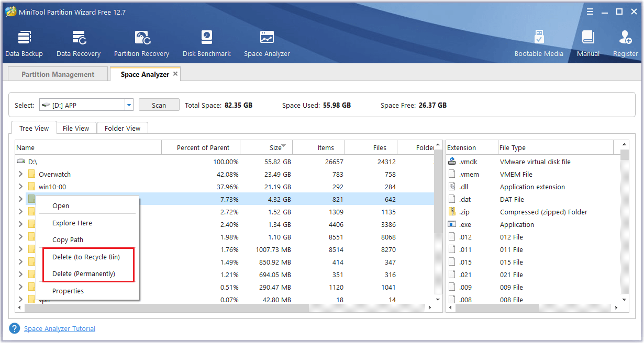The height and width of the screenshot is (343, 644).
Task: Close the Space Analyzer tab
Action: pyautogui.click(x=175, y=74)
